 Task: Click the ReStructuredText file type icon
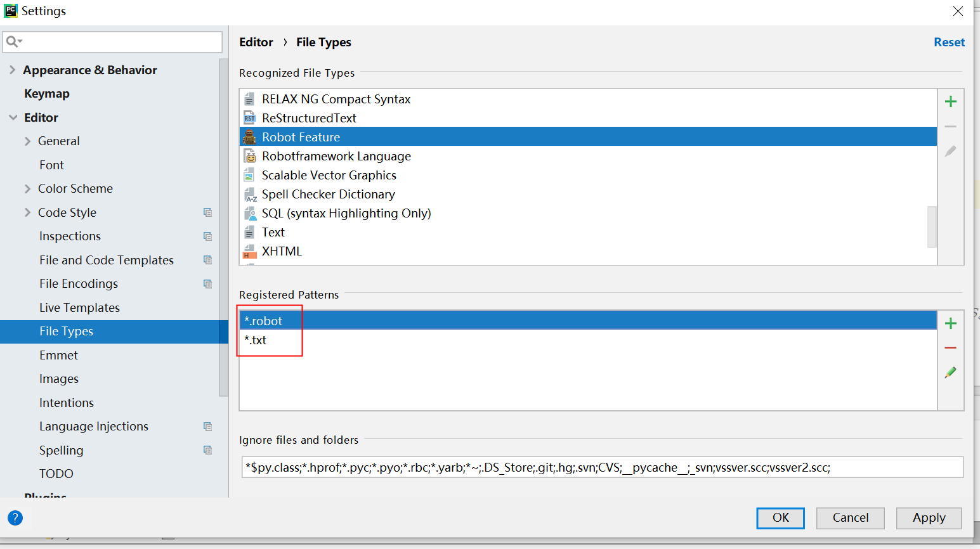[x=250, y=118]
